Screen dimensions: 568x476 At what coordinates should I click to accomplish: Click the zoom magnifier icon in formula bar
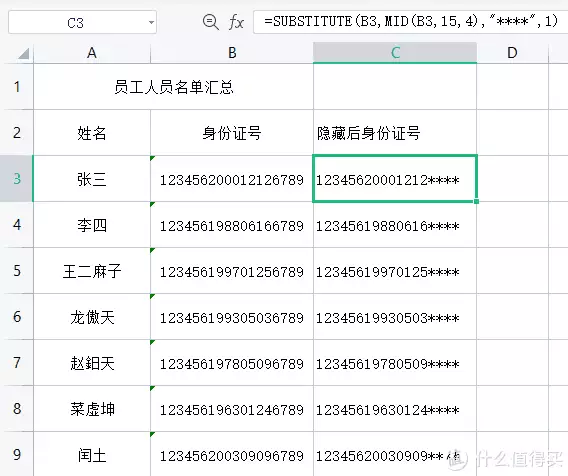[210, 22]
